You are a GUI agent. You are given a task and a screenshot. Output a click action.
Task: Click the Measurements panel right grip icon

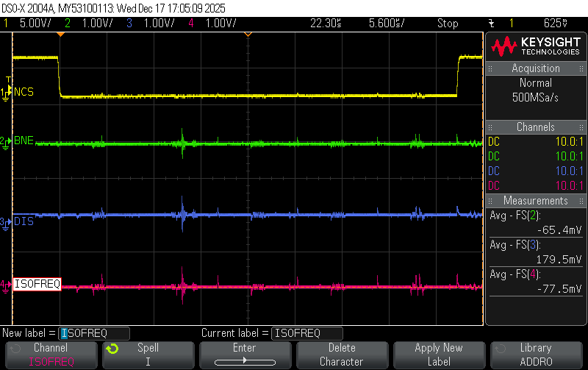tap(581, 201)
